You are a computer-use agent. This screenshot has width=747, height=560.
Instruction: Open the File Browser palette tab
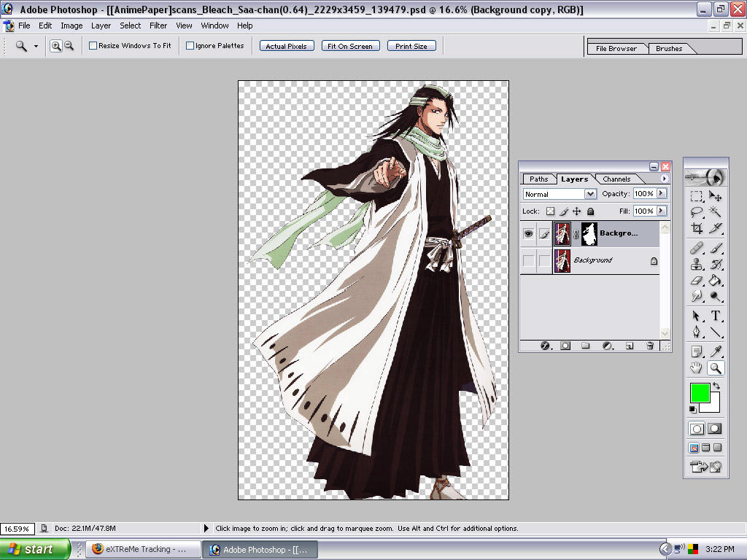pos(616,49)
